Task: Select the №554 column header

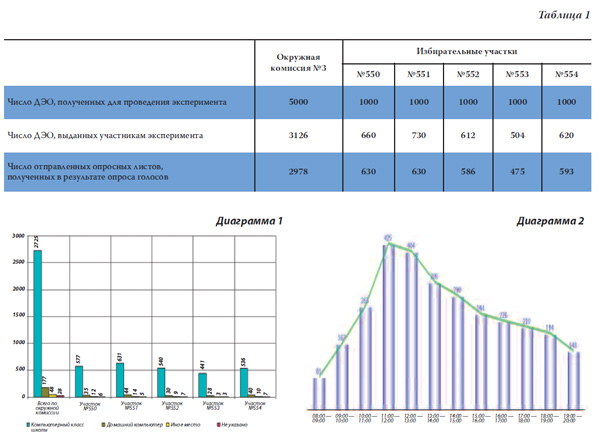Action: pyautogui.click(x=565, y=75)
